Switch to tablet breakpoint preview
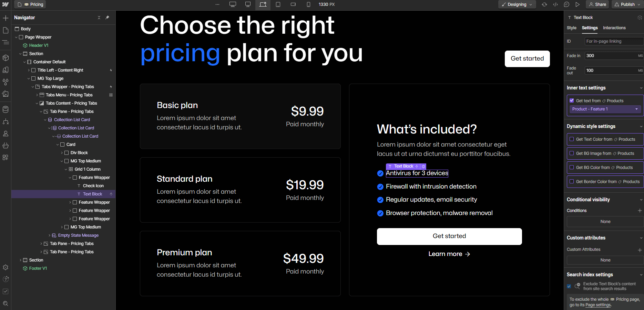The width and height of the screenshot is (644, 310). point(278,4)
